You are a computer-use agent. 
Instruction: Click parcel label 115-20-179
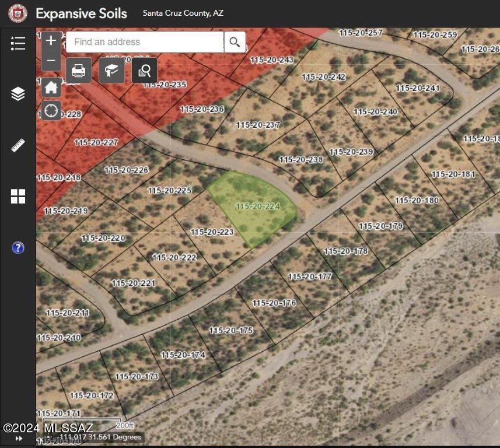tap(381, 226)
